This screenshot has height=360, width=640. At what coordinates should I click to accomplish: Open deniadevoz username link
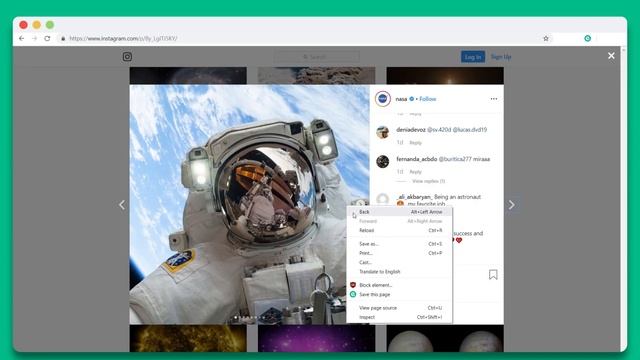click(x=411, y=129)
